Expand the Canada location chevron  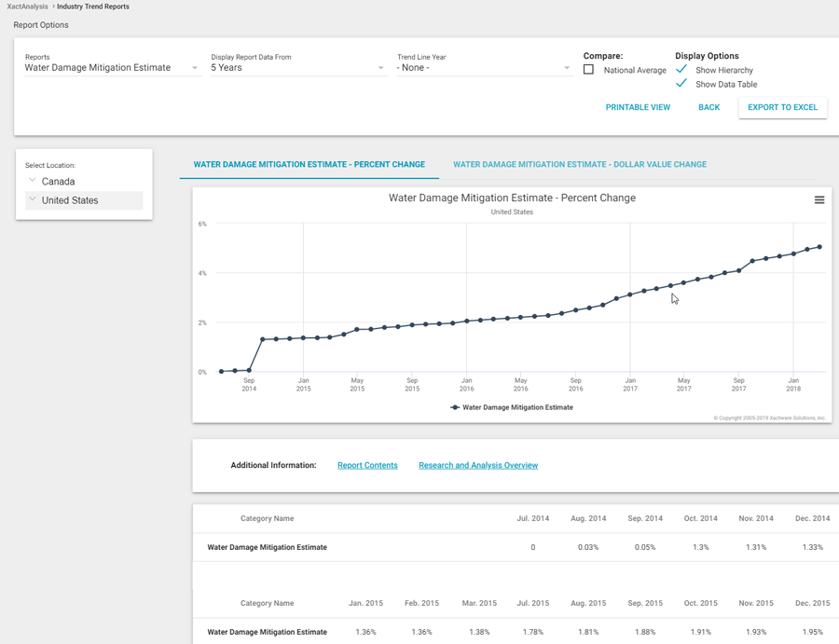tap(33, 181)
